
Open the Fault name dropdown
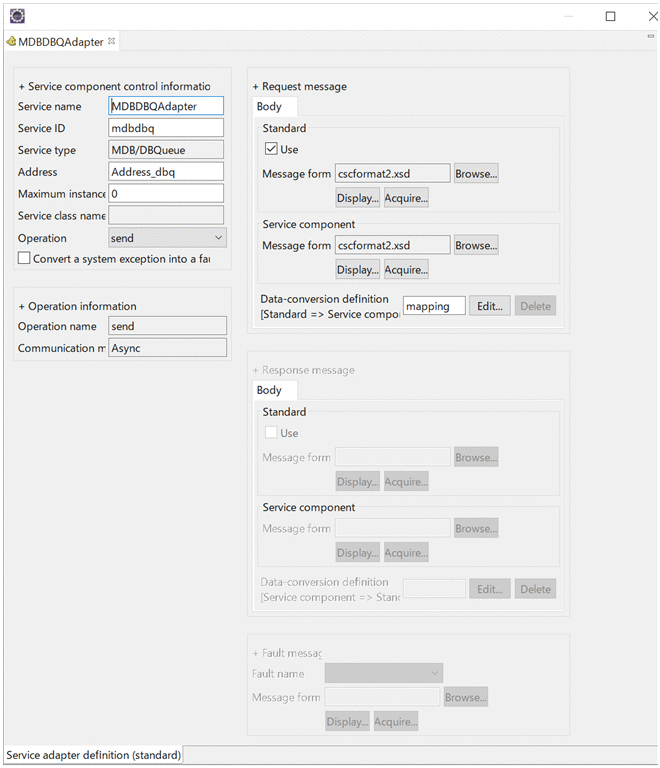click(383, 674)
